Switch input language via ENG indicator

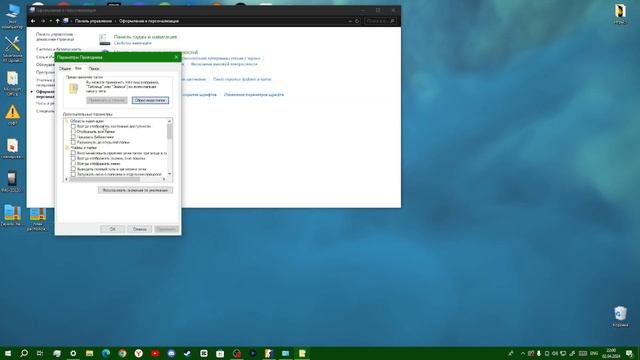[594, 353]
